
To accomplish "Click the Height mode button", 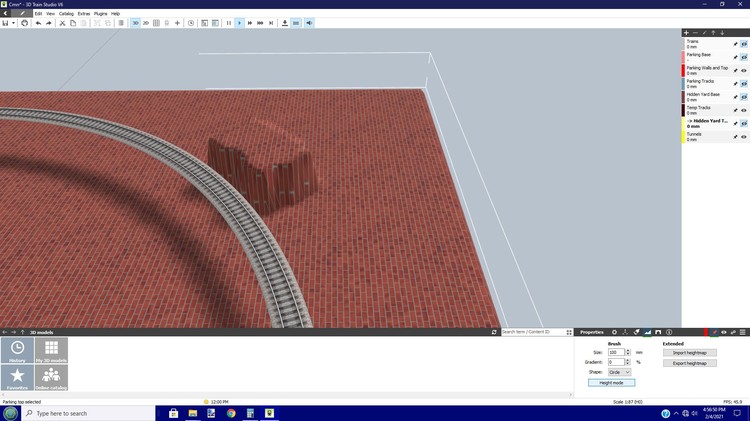I will pos(611,382).
